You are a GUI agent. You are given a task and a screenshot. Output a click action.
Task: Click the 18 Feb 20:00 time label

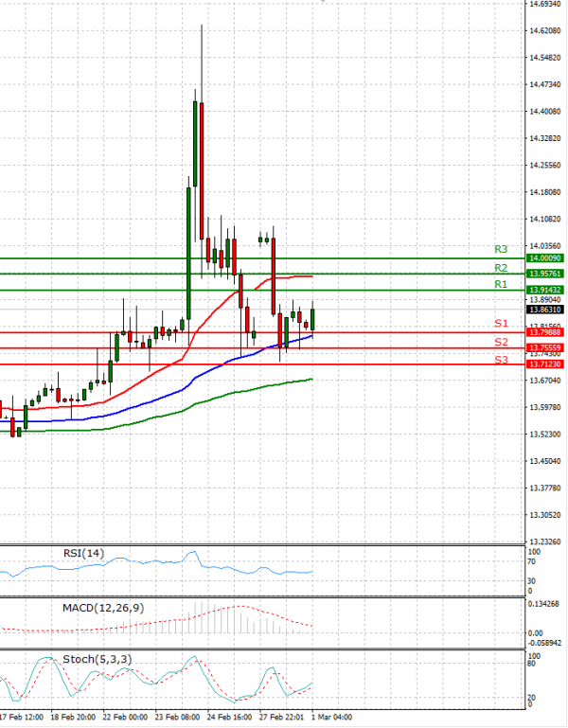[x=73, y=718]
